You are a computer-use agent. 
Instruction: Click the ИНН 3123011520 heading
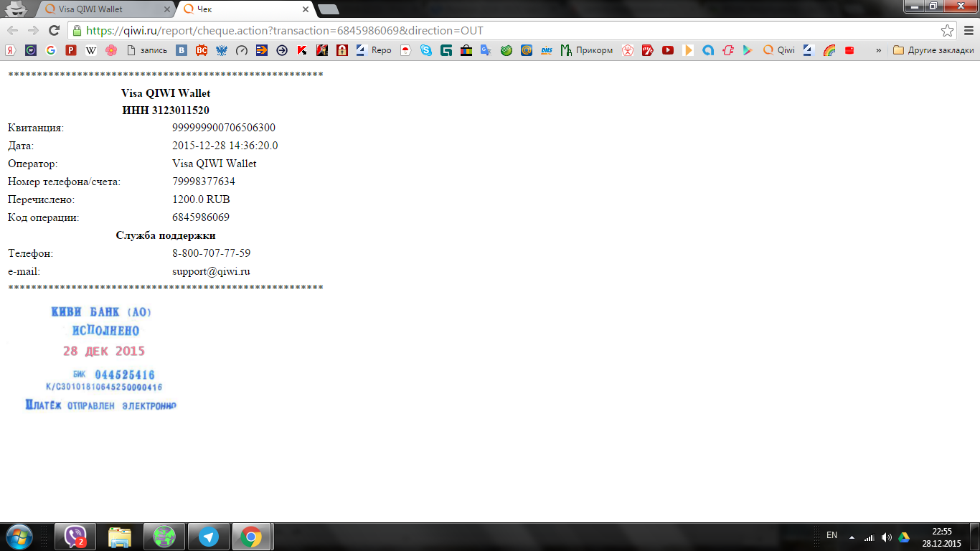(x=166, y=110)
